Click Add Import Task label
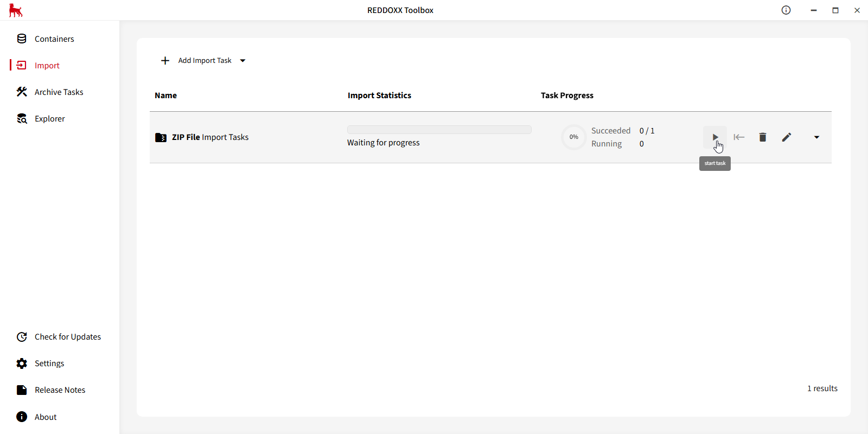This screenshot has width=868, height=434. click(205, 61)
